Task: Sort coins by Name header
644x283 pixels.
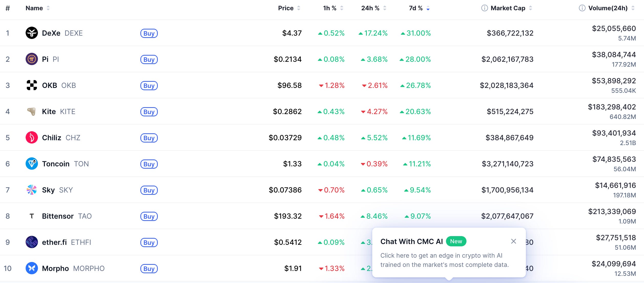Action: pyautogui.click(x=37, y=8)
